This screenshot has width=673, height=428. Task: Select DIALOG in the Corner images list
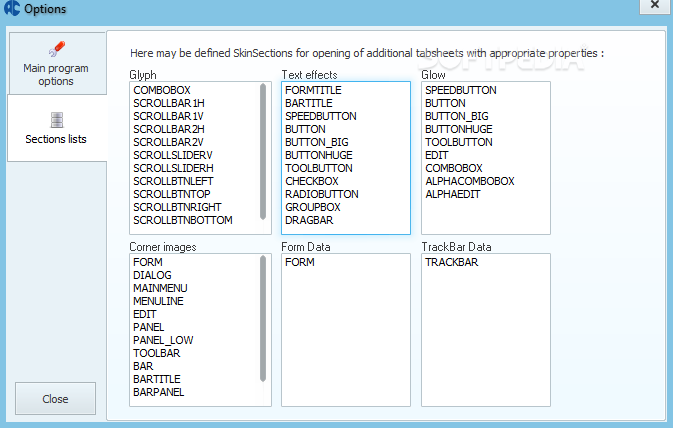152,275
